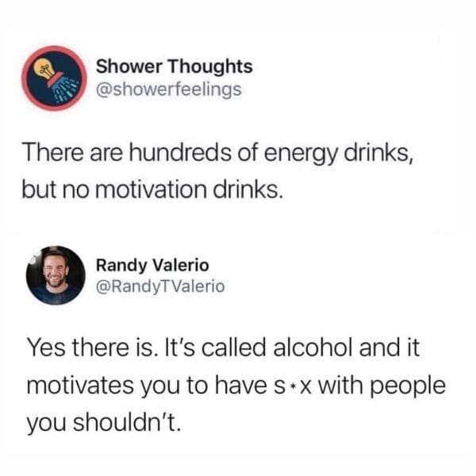The image size is (476, 476).
Task: Click the 'Yes there is' reply line
Action: pos(223,348)
